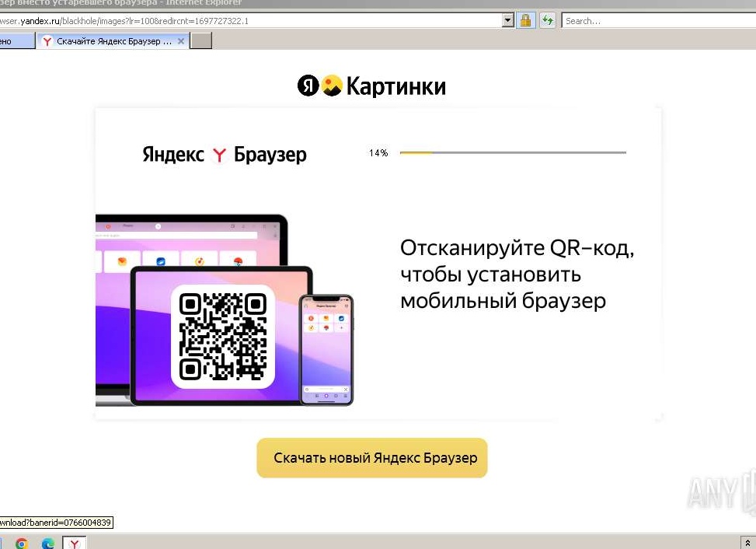The height and width of the screenshot is (549, 756).
Task: Click the Скачать новый Яндекс Браузер button
Action: 372,458
